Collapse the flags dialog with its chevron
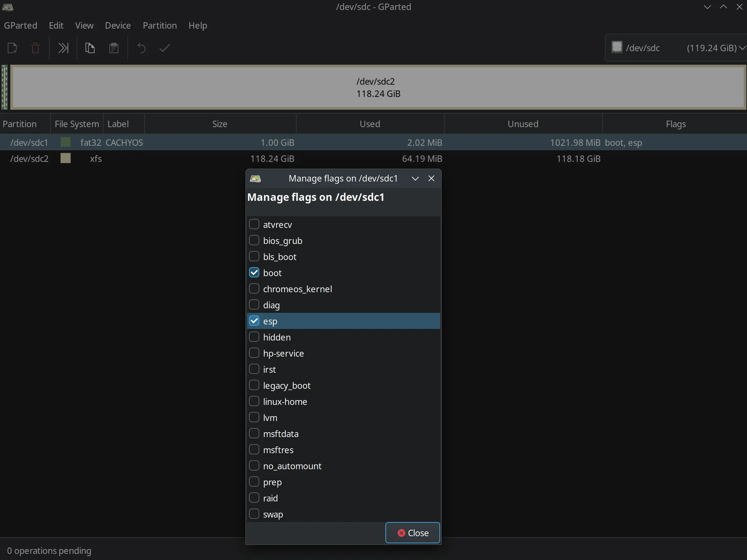Image resolution: width=747 pixels, height=560 pixels. click(415, 178)
